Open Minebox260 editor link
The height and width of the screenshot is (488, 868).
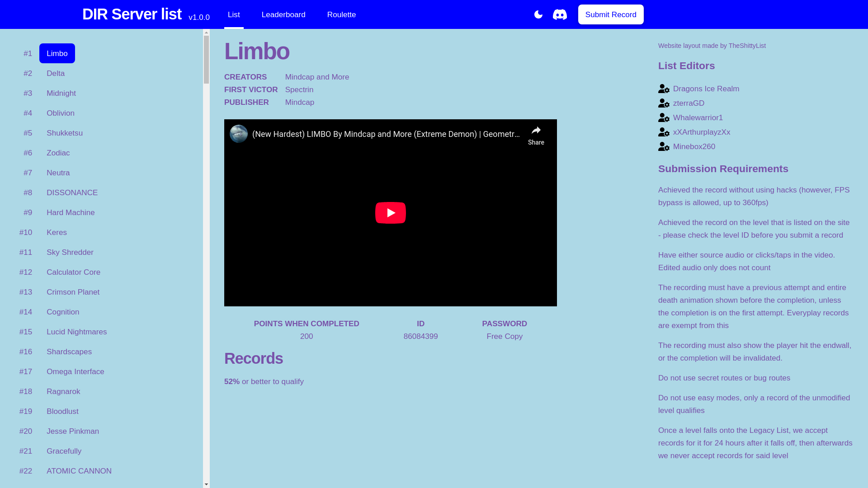pos(694,147)
